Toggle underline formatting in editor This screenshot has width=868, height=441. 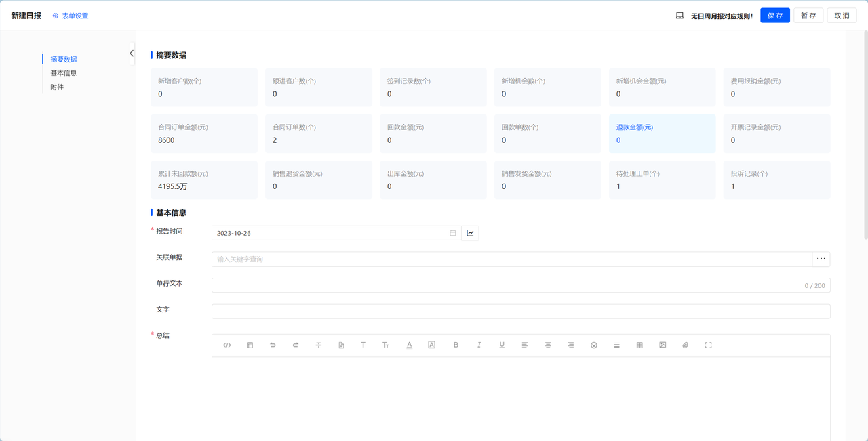coord(502,345)
